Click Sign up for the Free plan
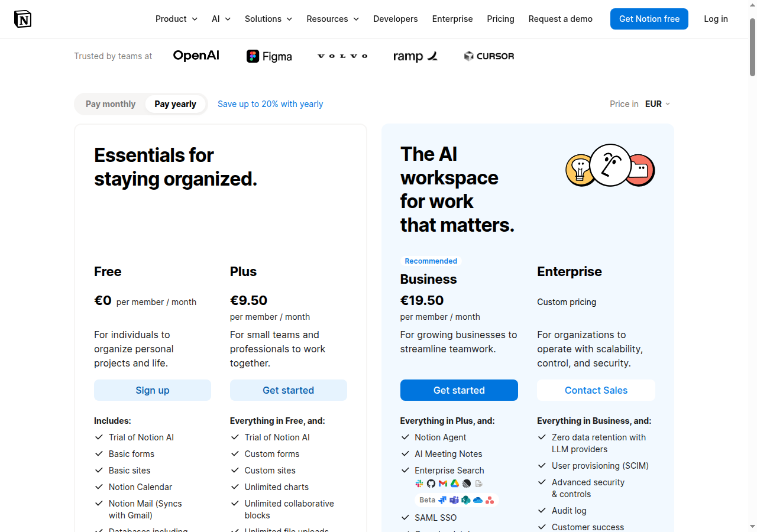 153,390
